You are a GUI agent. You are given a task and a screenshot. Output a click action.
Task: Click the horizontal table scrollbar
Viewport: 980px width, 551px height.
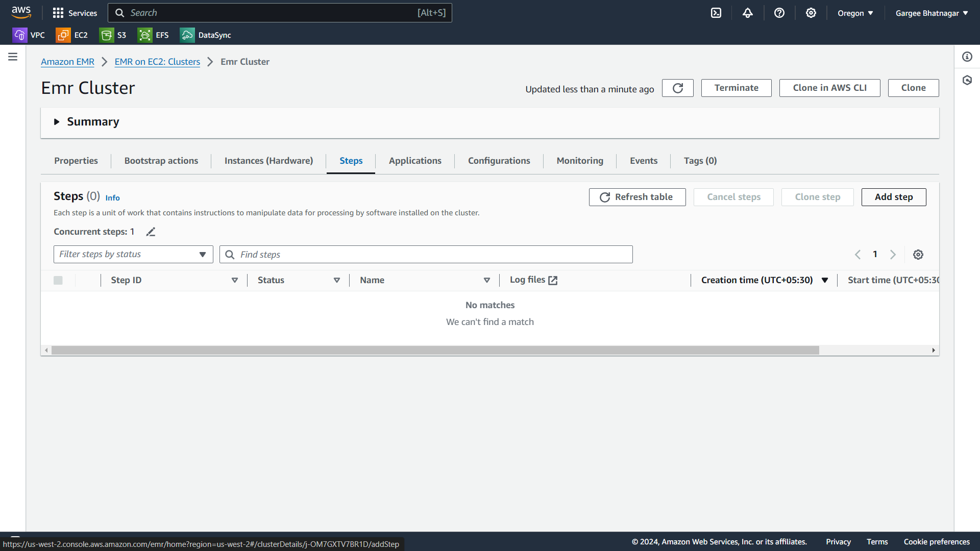pos(435,350)
